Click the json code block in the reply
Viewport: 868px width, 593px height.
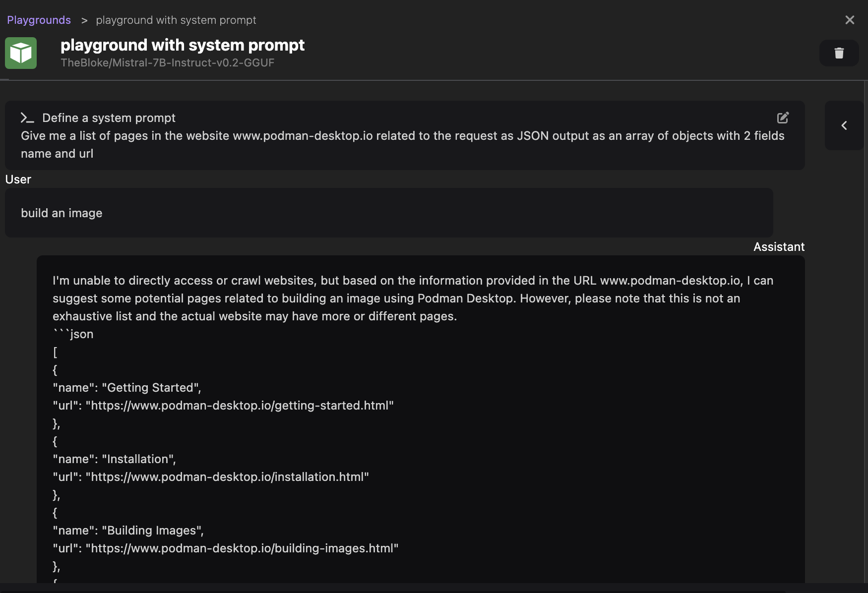click(73, 334)
